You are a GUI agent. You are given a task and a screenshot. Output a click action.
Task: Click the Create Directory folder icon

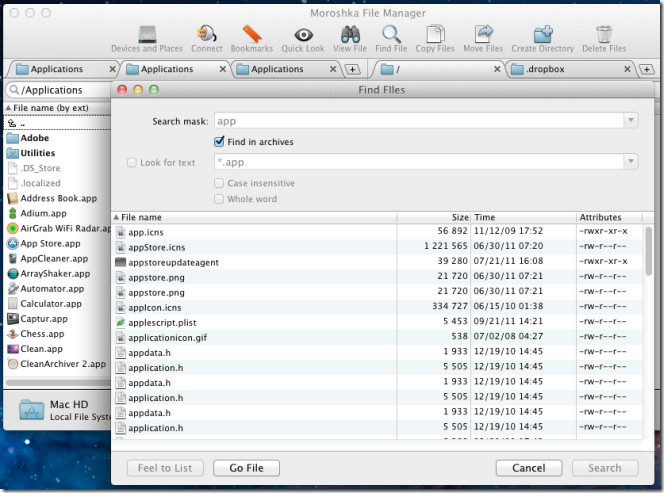(x=543, y=35)
